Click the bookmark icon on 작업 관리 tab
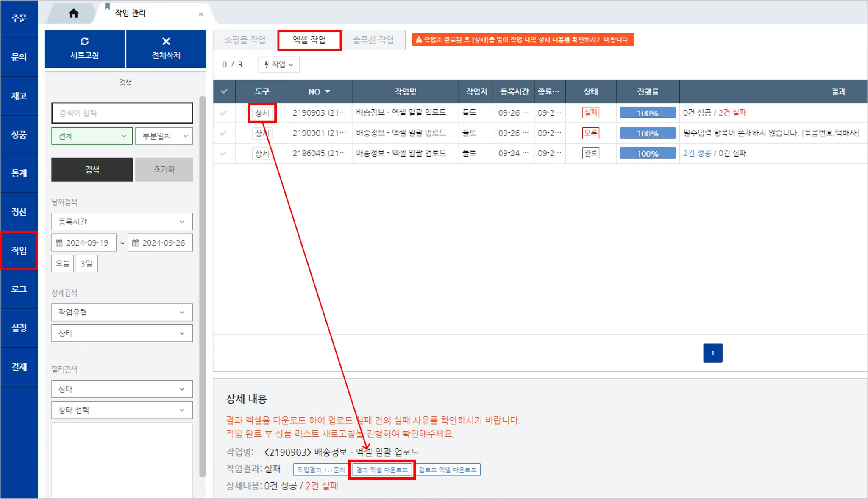Image resolution: width=868 pixels, height=499 pixels. pyautogui.click(x=107, y=6)
